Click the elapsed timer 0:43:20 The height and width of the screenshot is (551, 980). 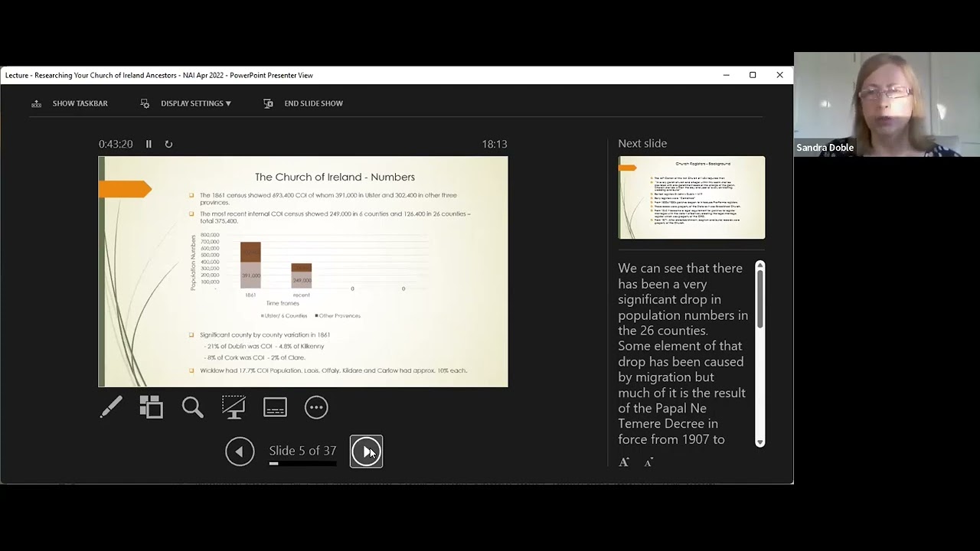(116, 144)
